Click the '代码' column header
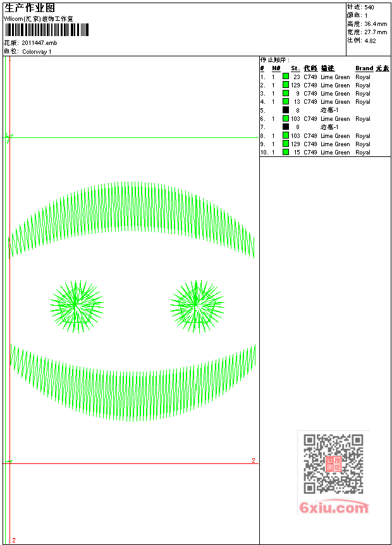The image size is (392, 545). point(310,68)
